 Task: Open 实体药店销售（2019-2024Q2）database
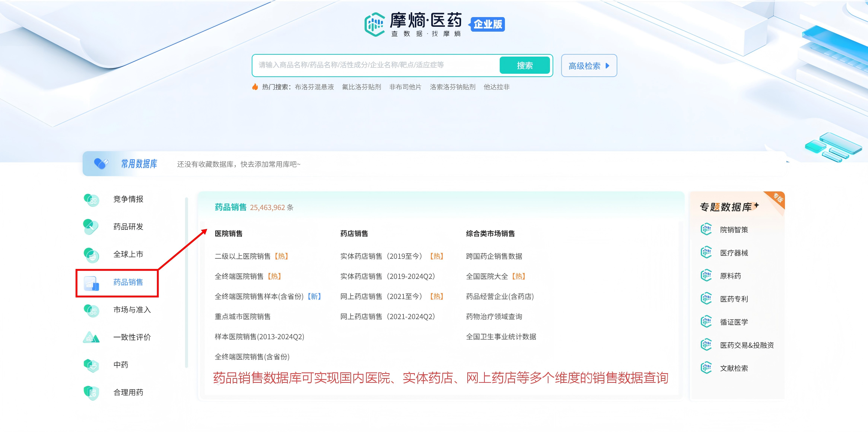[388, 276]
